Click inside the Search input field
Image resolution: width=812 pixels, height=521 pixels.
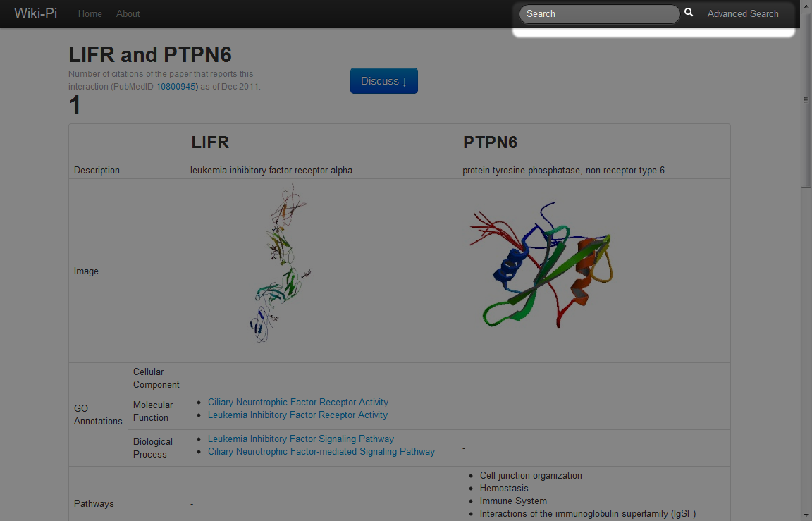(599, 14)
